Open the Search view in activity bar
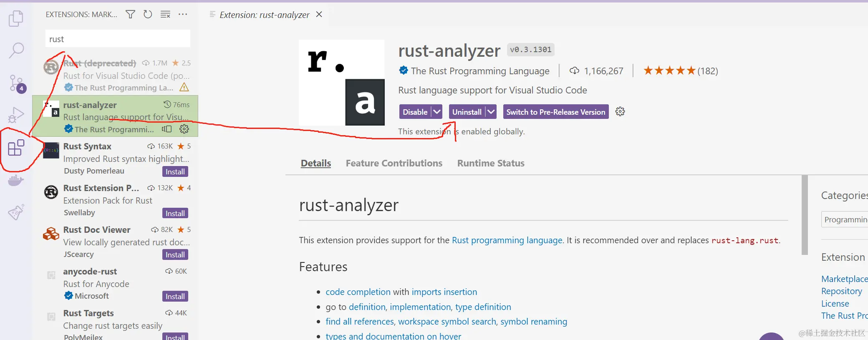This screenshot has width=868, height=340. point(16,50)
